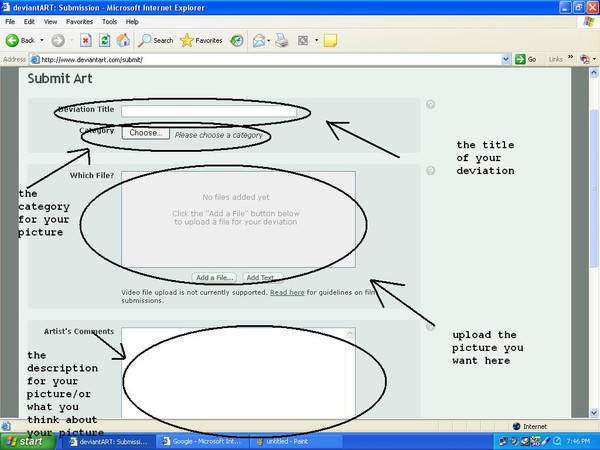
Task: Switch to untitled - Paint taskbar window
Action: coord(295,442)
